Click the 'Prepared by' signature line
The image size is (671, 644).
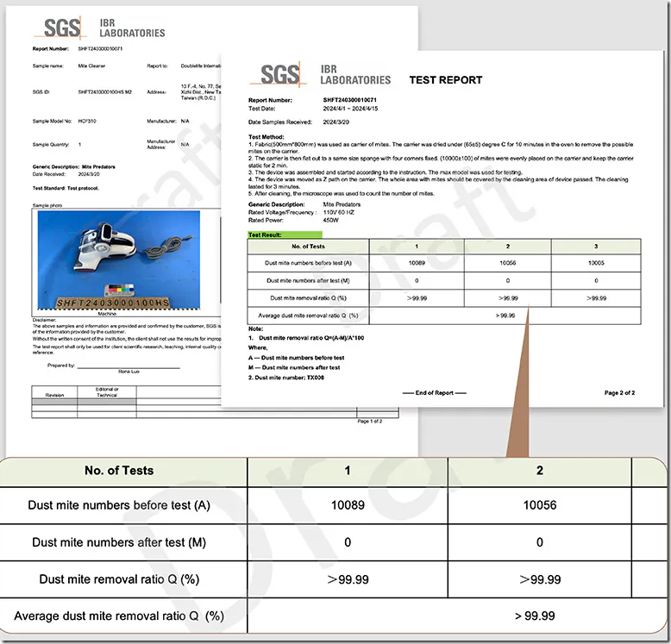(129, 366)
